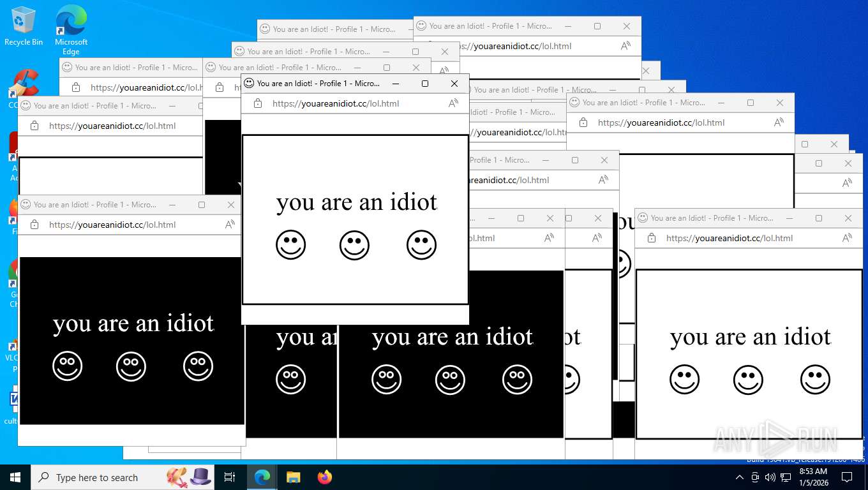The width and height of the screenshot is (868, 490).
Task: Click middle smiley in lower-right white page
Action: tap(748, 380)
